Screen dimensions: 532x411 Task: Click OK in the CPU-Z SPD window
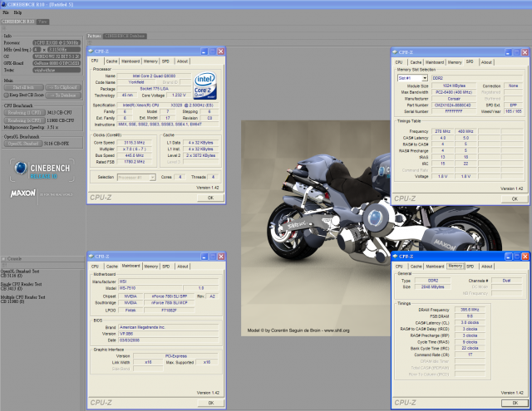coord(515,199)
